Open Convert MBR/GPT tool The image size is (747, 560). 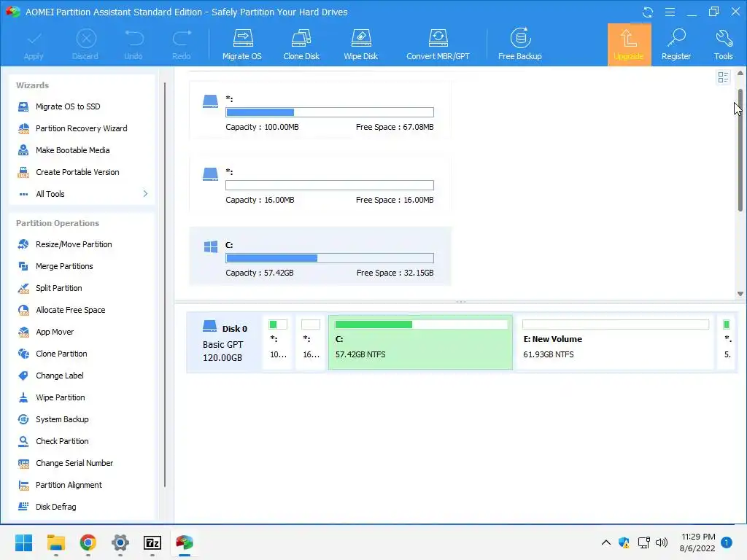tap(438, 44)
